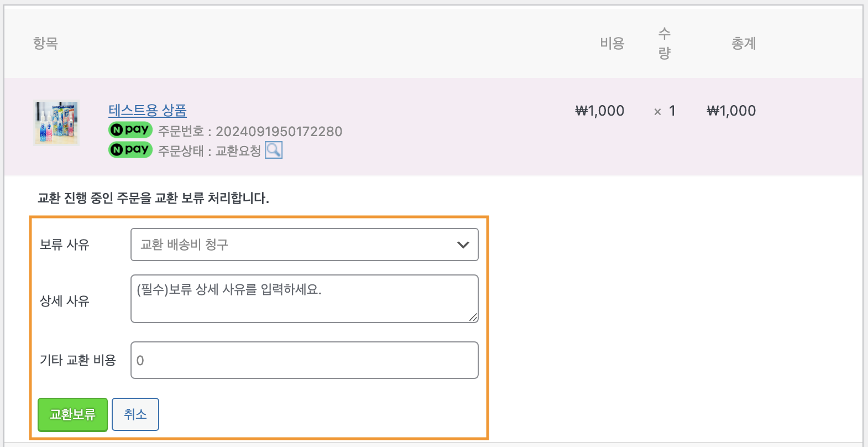Click the Npay badge next to 주문상태
Image resolution: width=868 pixels, height=447 pixels.
tap(130, 150)
